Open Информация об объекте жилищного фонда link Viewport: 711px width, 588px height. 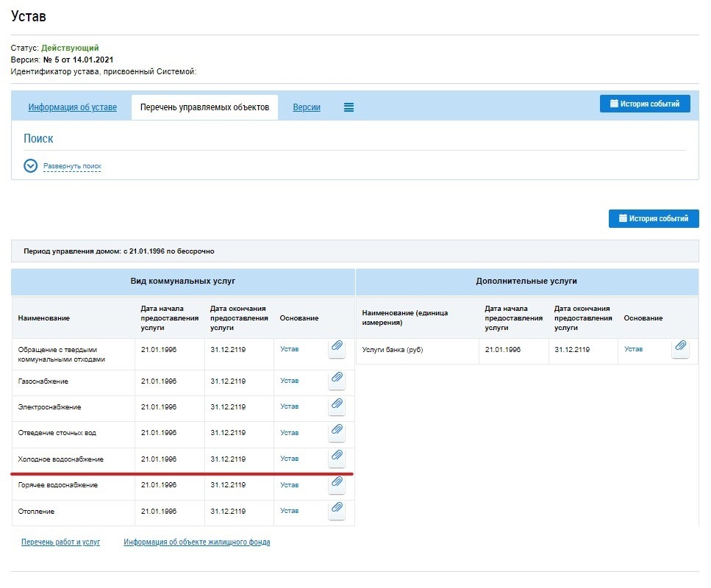pos(196,542)
